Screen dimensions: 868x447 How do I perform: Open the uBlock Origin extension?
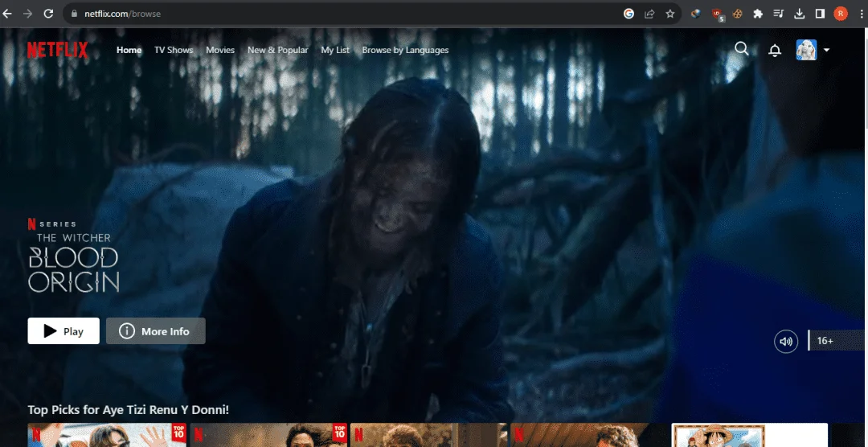pos(718,14)
